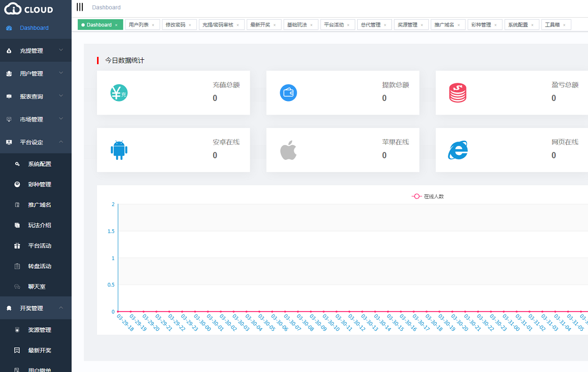The width and height of the screenshot is (588, 372).
Task: Expand the 充提管理 sidebar menu
Action: pyautogui.click(x=35, y=51)
